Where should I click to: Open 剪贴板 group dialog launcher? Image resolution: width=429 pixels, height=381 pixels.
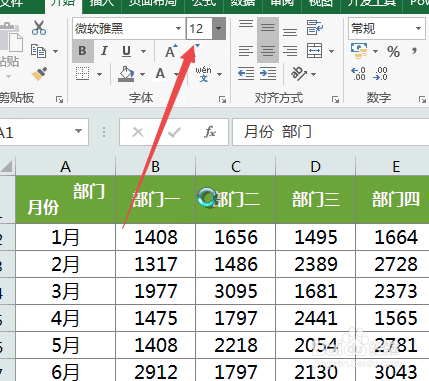59,99
